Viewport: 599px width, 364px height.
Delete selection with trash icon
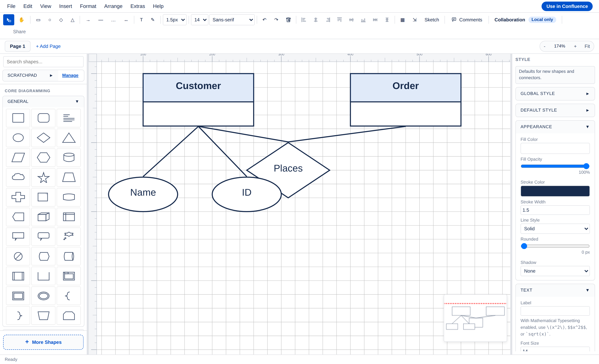[288, 20]
